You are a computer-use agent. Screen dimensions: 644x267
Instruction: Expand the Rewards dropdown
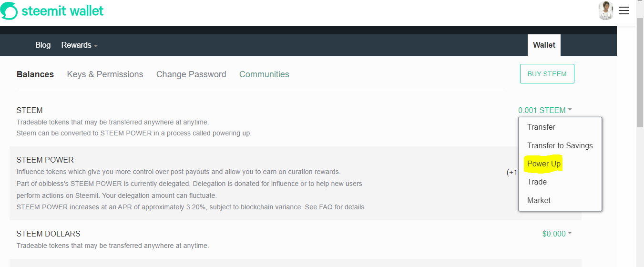80,45
